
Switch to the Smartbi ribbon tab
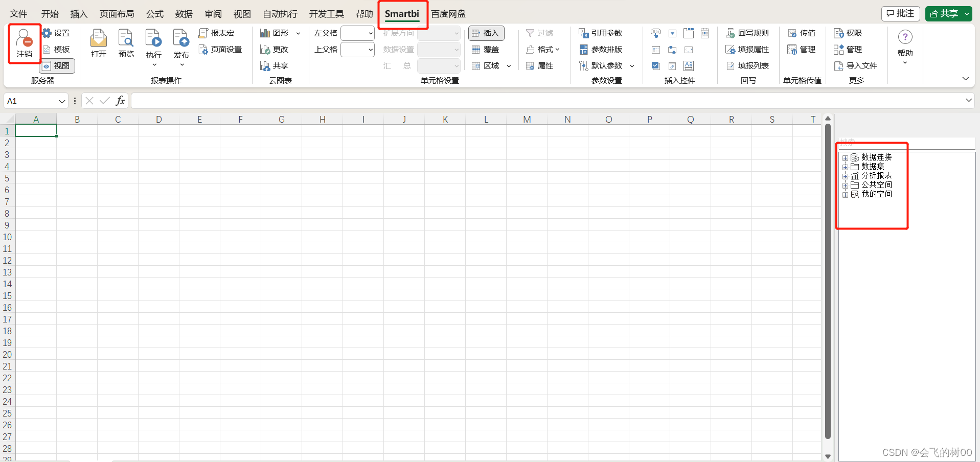[x=402, y=14]
